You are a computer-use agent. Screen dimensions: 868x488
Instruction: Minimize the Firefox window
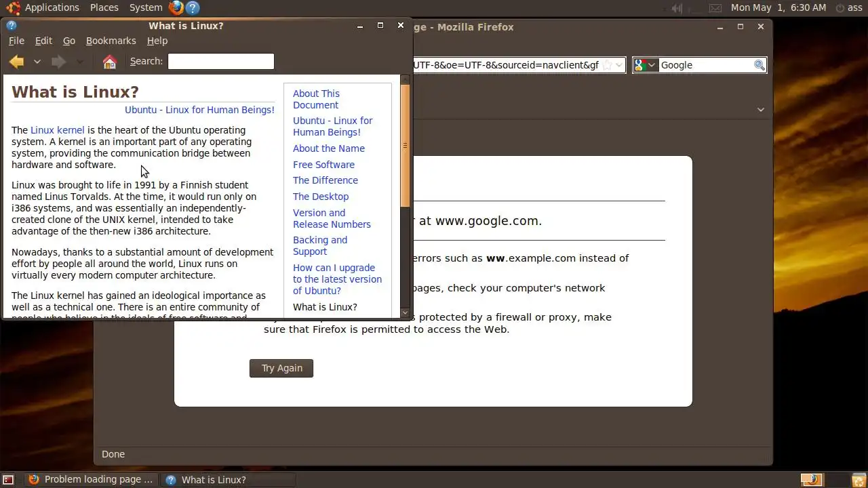pos(720,26)
